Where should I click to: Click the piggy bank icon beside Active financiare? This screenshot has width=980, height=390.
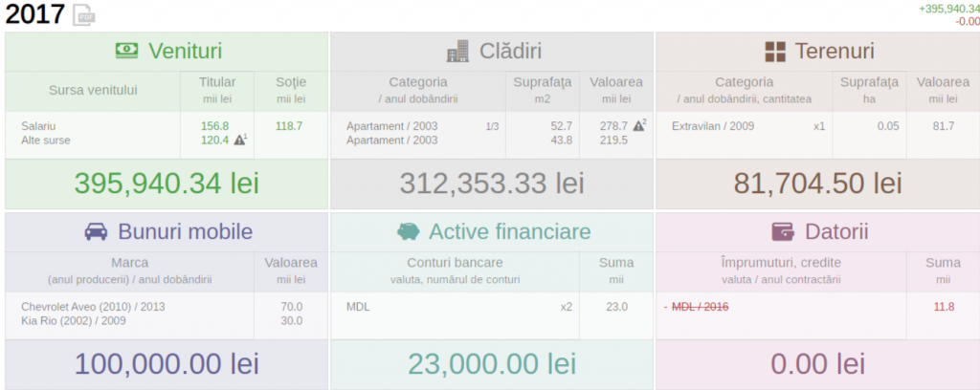tap(409, 231)
